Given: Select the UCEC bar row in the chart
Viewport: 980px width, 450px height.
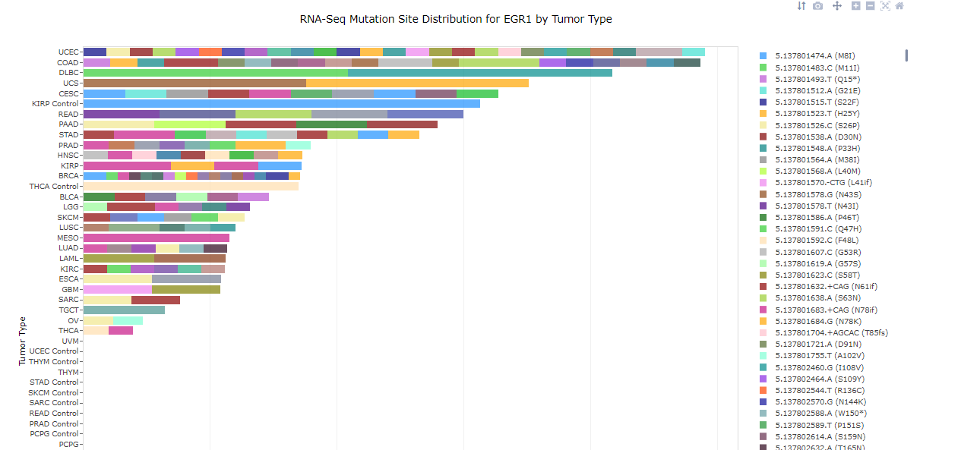Looking at the screenshot, I should click(x=380, y=52).
